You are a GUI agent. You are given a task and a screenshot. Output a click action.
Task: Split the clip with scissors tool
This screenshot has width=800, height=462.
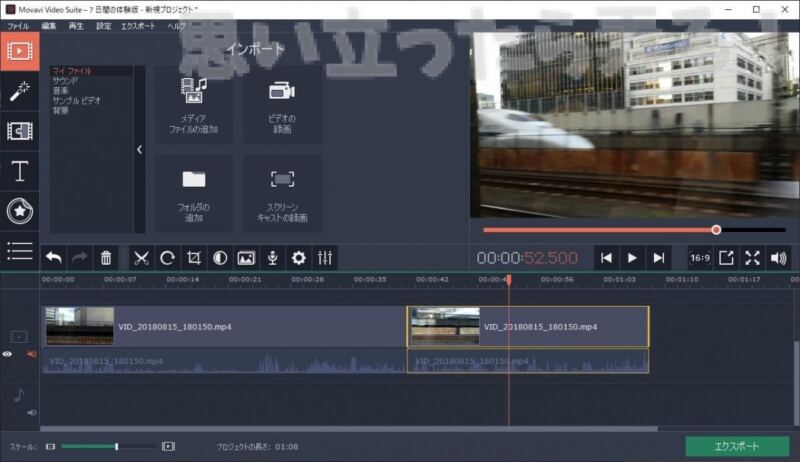(x=141, y=258)
